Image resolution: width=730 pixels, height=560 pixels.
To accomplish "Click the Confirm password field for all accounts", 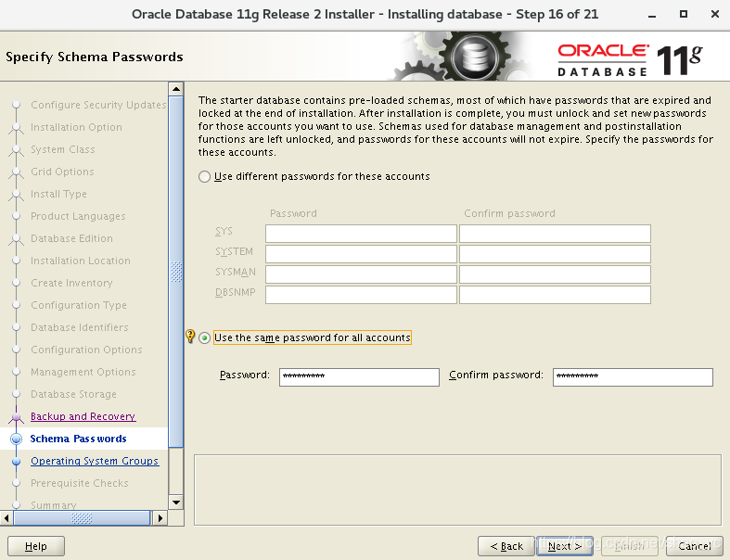I will pyautogui.click(x=633, y=377).
